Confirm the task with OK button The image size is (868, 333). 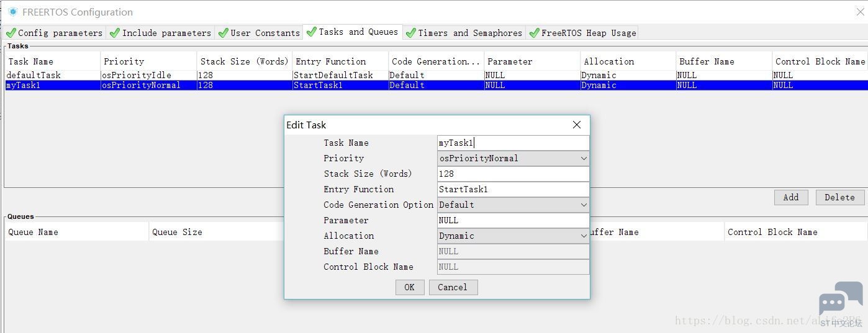click(x=409, y=287)
